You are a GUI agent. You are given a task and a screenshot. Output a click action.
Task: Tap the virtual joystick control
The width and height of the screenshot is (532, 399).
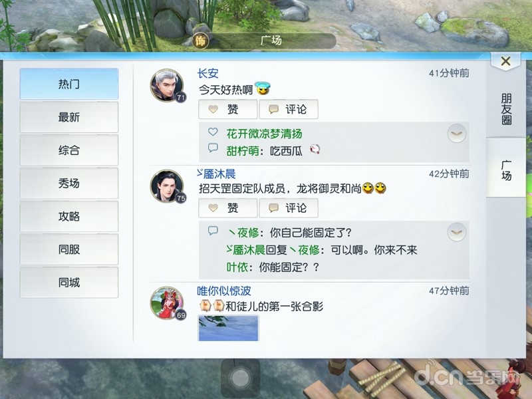coord(240,378)
